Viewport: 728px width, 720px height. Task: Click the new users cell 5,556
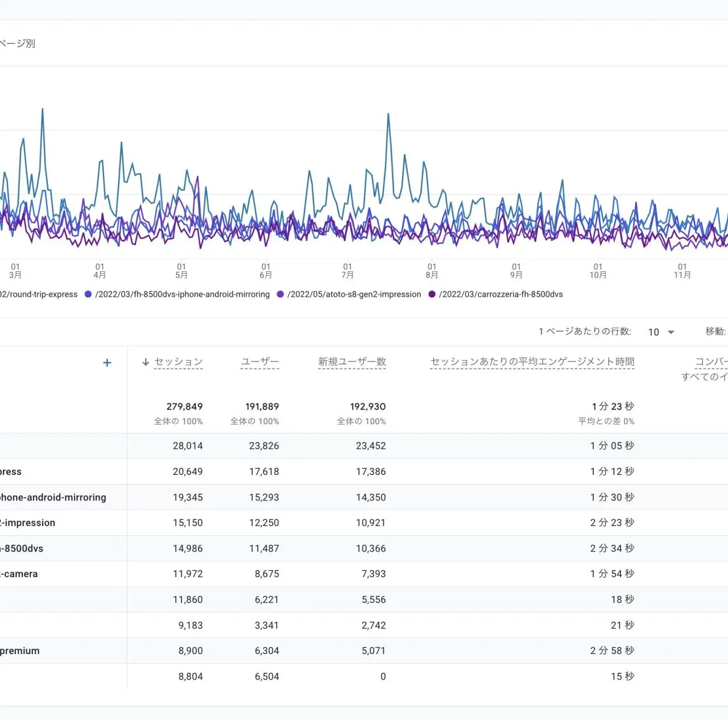[x=374, y=599]
